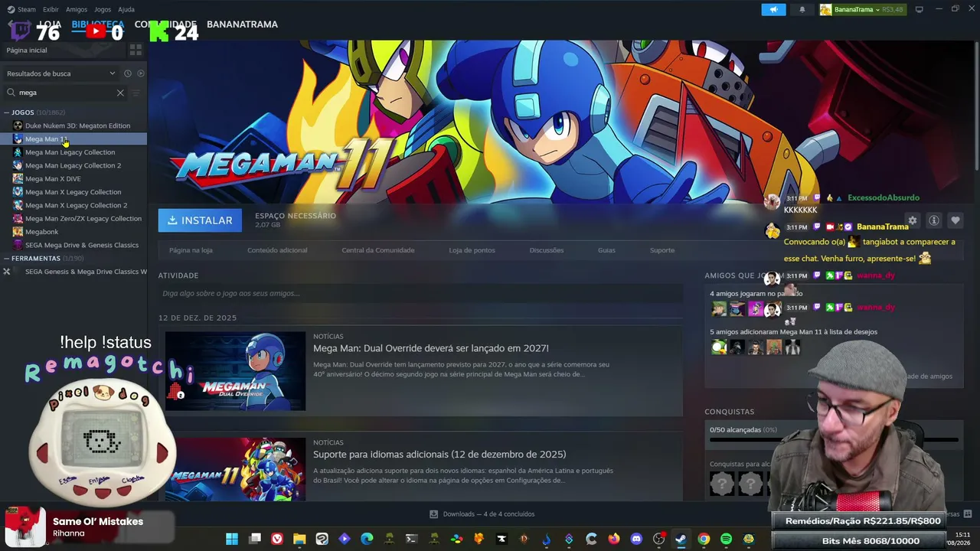Viewport: 980px width, 551px height.
Task: Open Firefox from taskbar
Action: pyautogui.click(x=613, y=539)
